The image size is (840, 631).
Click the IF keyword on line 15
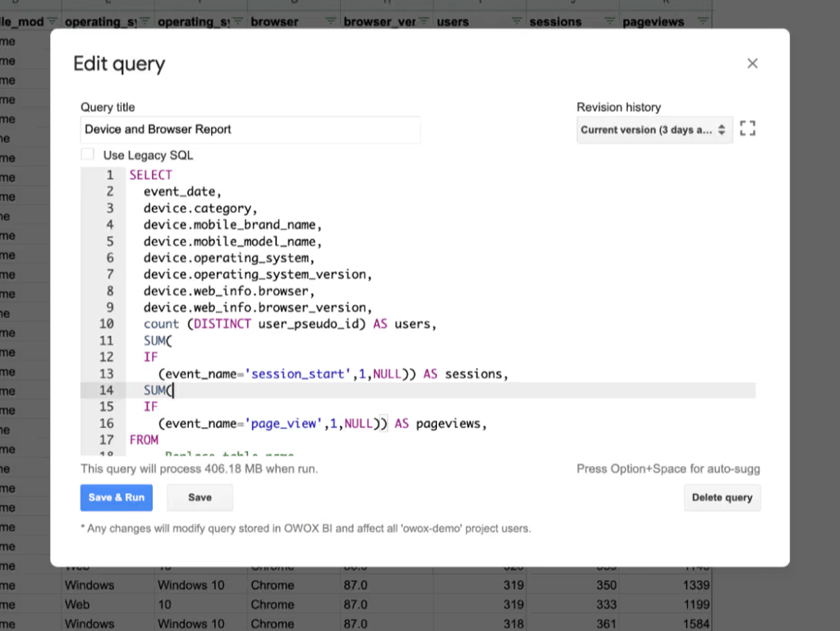tap(150, 407)
